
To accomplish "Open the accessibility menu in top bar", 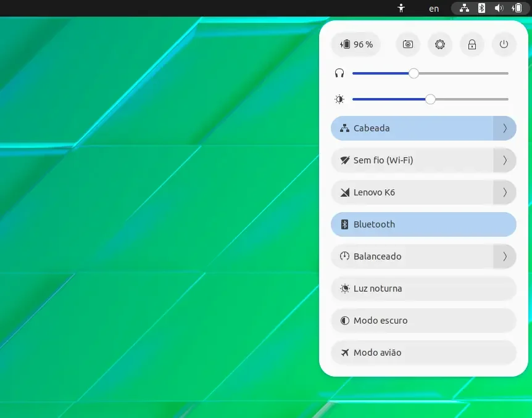I will [401, 8].
